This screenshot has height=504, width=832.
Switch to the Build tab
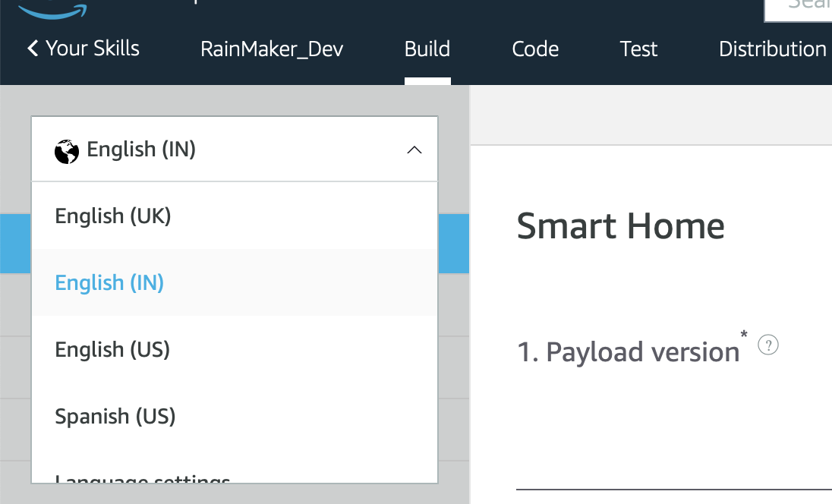pyautogui.click(x=427, y=49)
